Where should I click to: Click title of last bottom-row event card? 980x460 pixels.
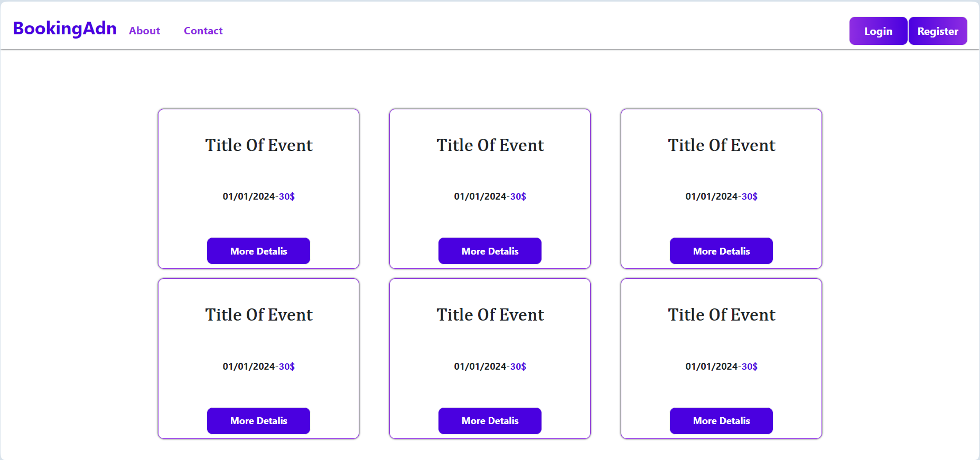pyautogui.click(x=721, y=315)
